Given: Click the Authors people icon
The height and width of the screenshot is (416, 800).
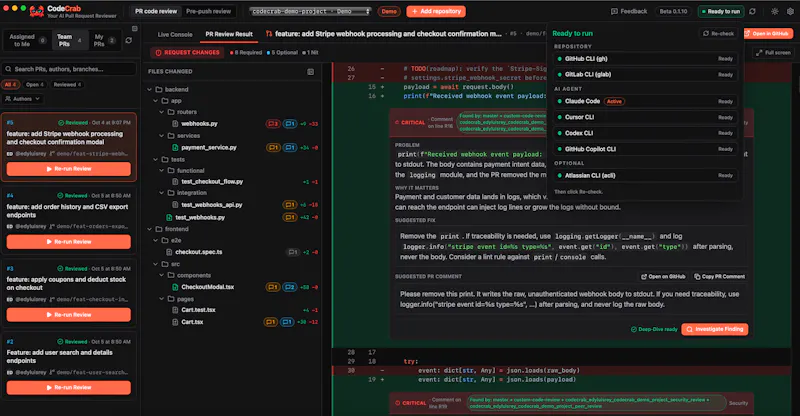Looking at the screenshot, I should coord(8,99).
